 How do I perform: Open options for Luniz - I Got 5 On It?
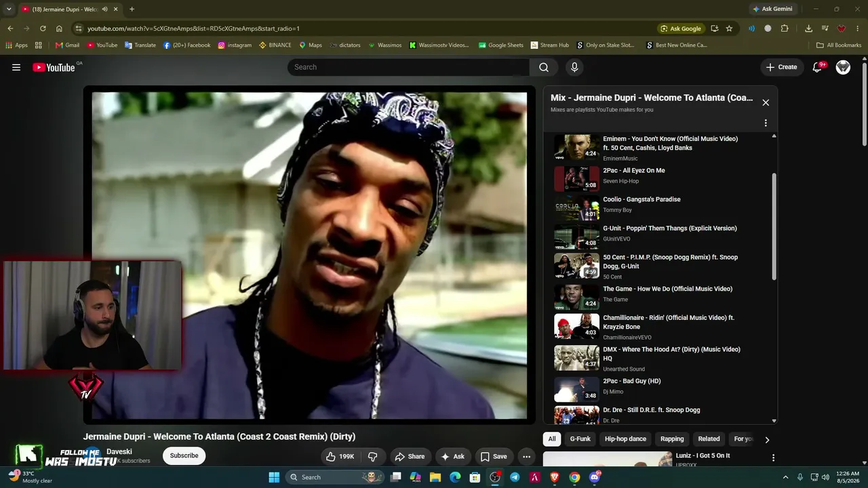point(773,458)
